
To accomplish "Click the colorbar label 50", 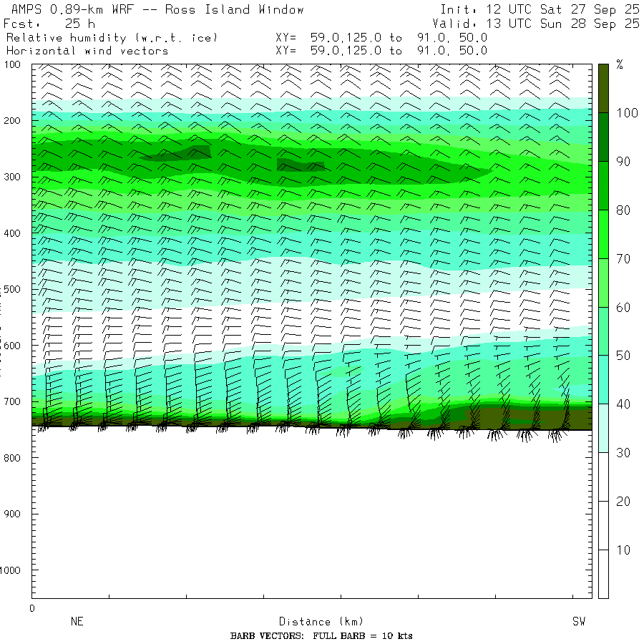I will 623,356.
